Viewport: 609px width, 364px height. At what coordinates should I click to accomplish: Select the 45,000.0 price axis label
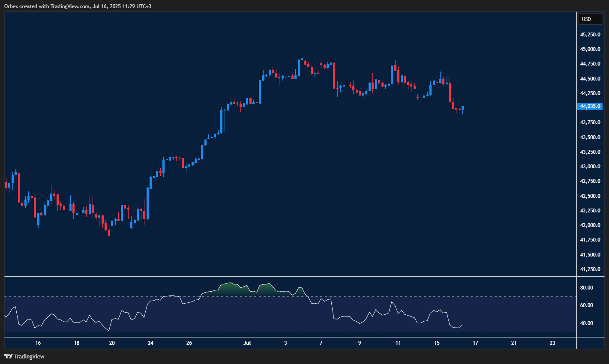click(x=590, y=49)
